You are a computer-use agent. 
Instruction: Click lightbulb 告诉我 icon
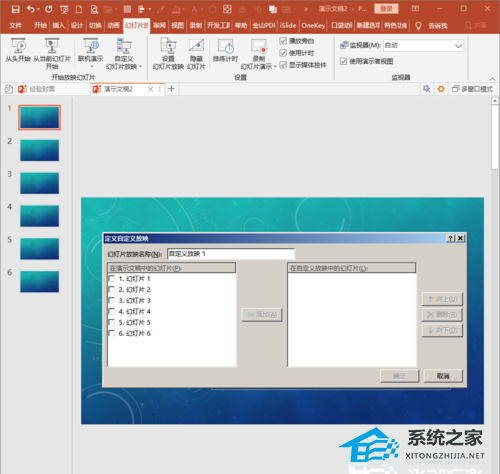click(x=418, y=26)
